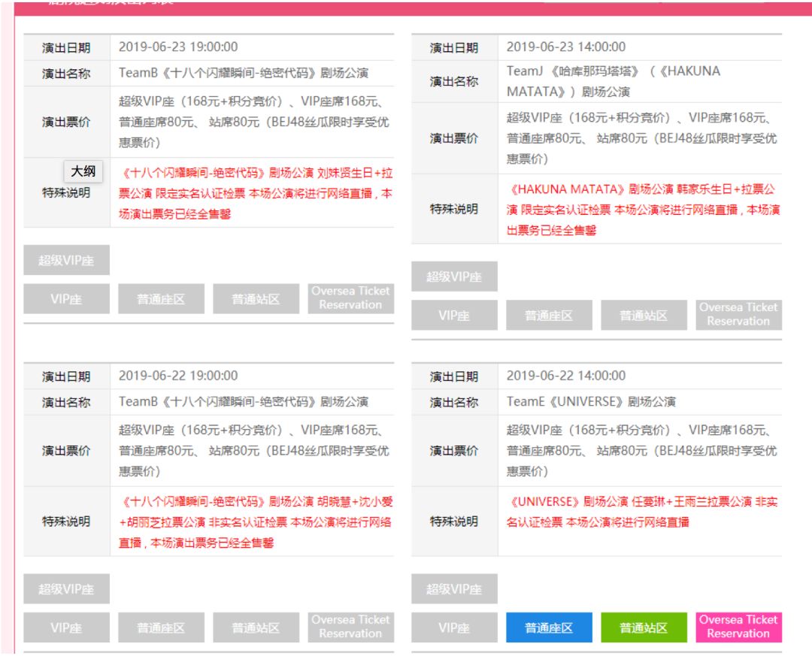The height and width of the screenshot is (656, 812).
Task: Click 超级VIP座 for 06-23 19:00 TeamB show
Action: pos(66,260)
